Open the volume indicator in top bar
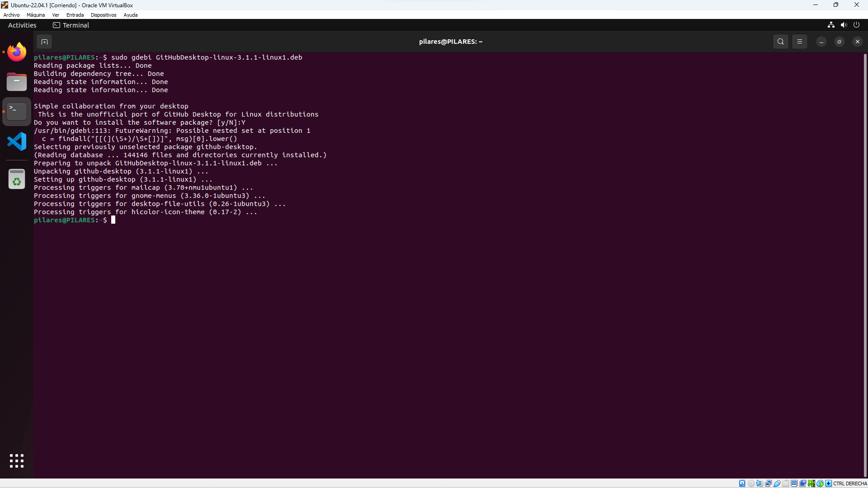 (x=844, y=25)
